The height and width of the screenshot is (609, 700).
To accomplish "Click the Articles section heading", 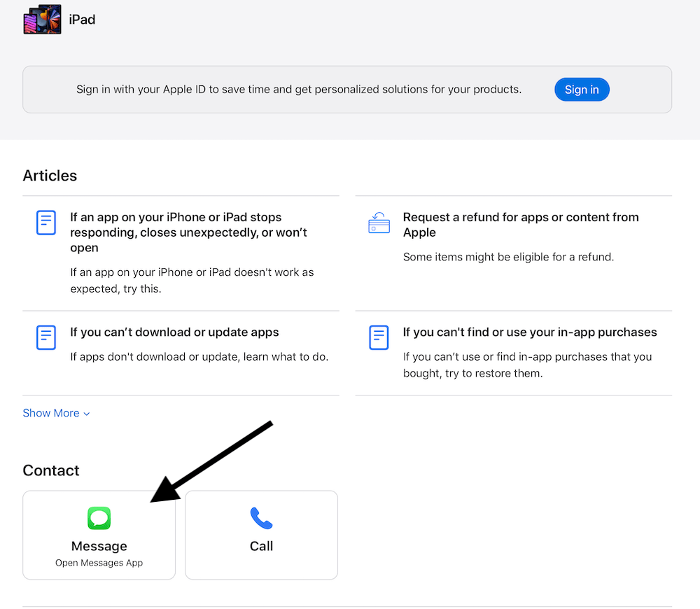I will pos(50,176).
